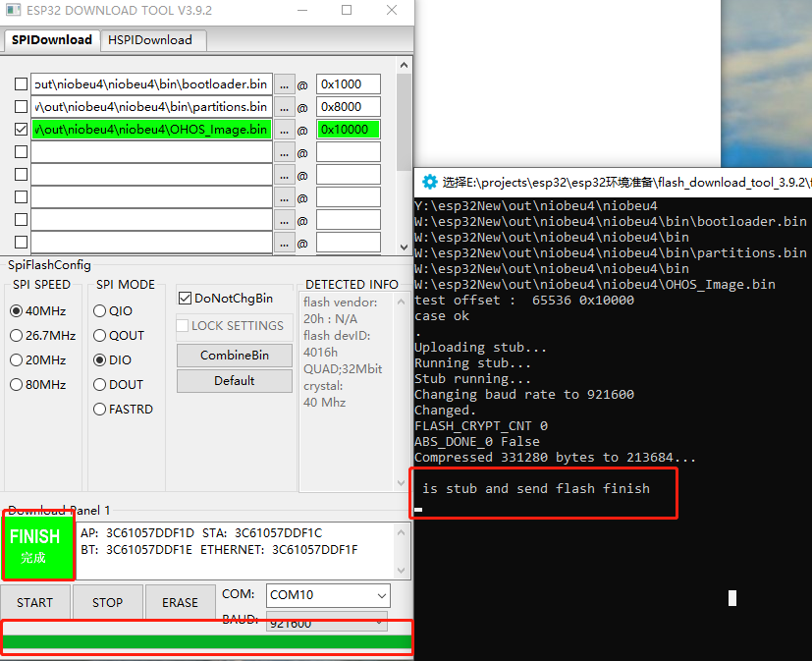Click the START button
Screen dimensions: 812x661
(x=34, y=602)
